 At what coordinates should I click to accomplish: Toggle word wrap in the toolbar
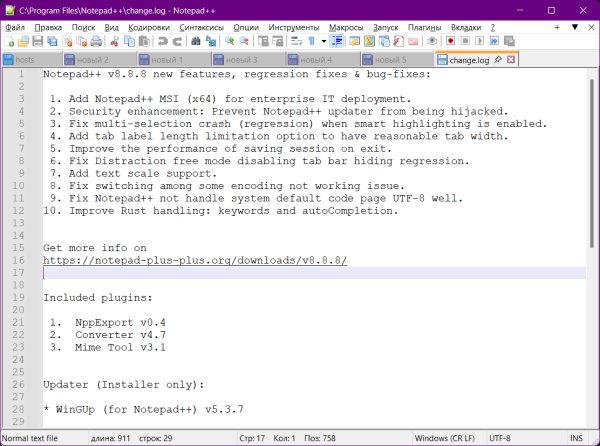coord(297,41)
